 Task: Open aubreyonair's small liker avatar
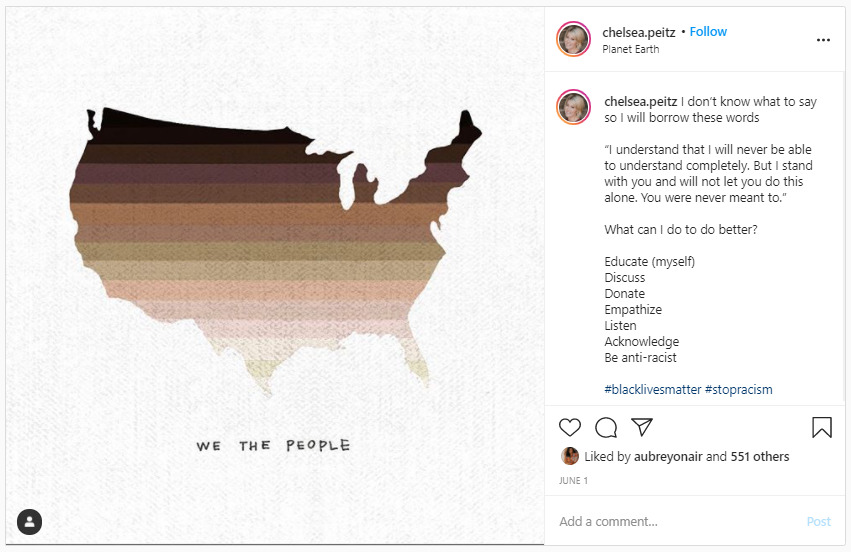coord(570,456)
